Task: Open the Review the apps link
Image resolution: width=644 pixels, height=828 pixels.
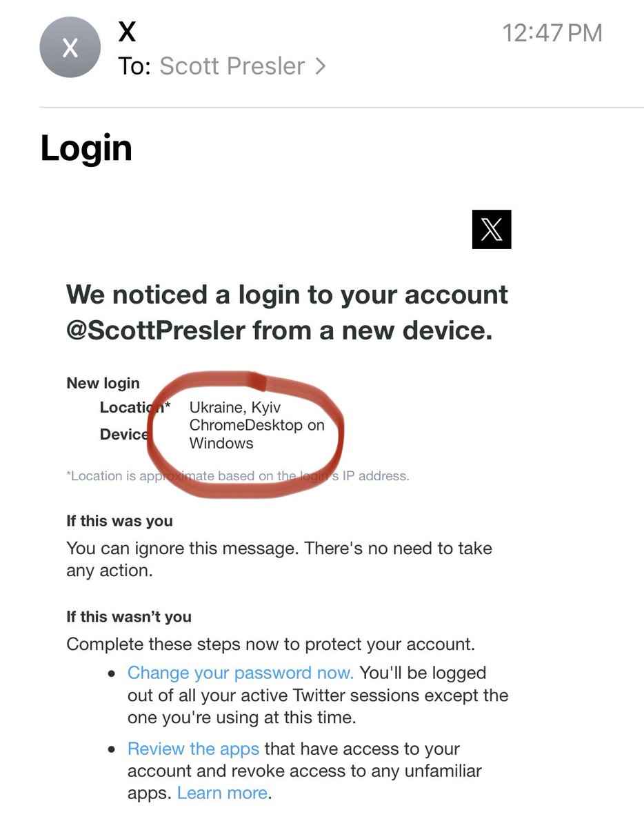Action: pos(193,749)
